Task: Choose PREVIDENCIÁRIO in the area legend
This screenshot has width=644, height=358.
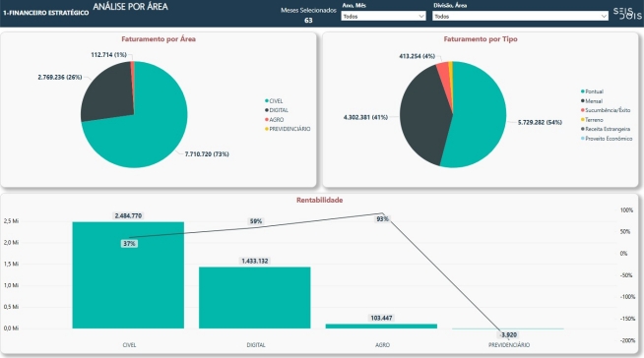Action: (288, 129)
